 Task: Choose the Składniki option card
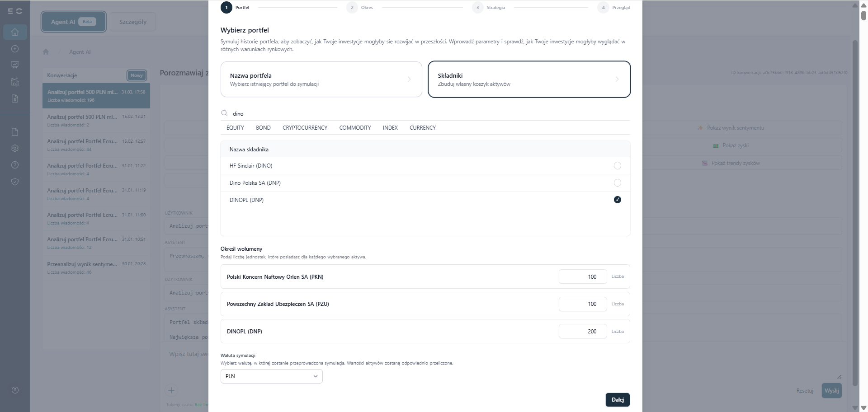(529, 80)
